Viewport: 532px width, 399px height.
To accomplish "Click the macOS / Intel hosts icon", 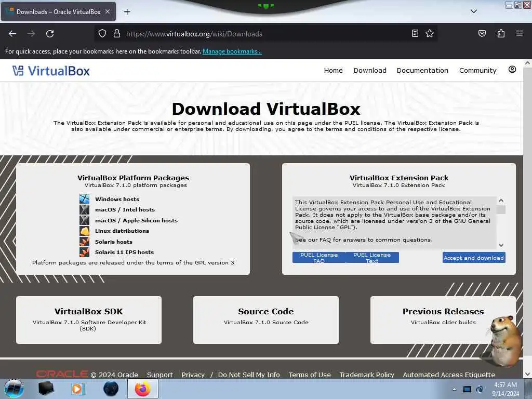I will click(85, 209).
